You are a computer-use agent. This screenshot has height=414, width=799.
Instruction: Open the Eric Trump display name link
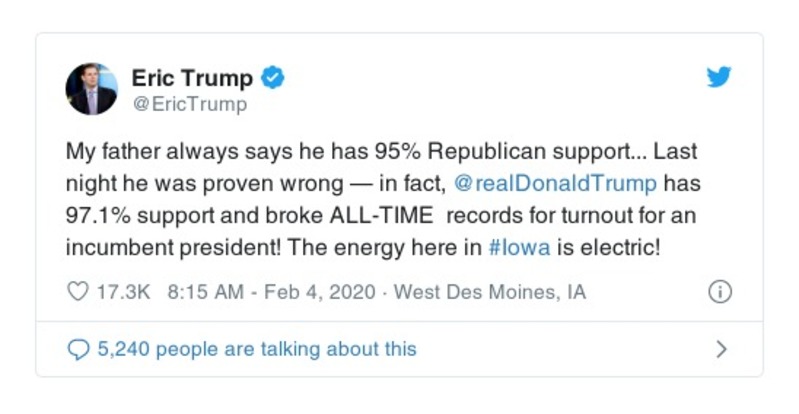(x=193, y=77)
